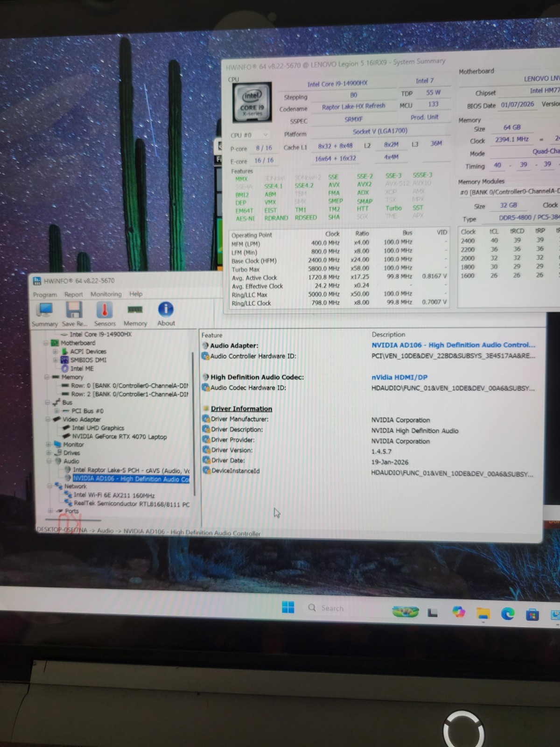Expand the SMBIOS DMI node
The image size is (560, 747).
56,360
